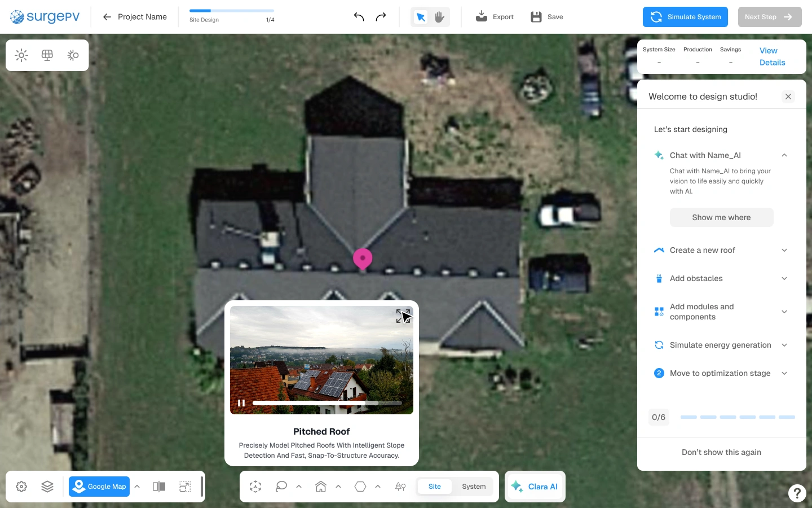This screenshot has width=812, height=508.
Task: Select the house roof tool
Action: pos(321,487)
